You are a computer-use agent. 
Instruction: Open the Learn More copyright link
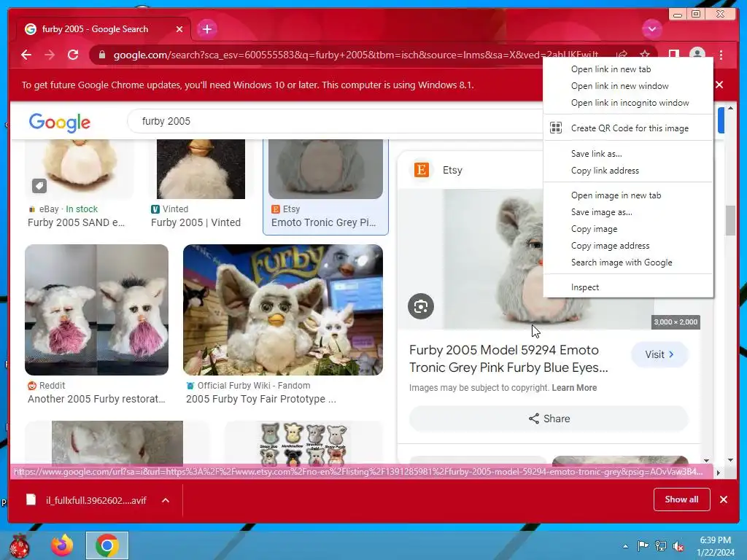[x=574, y=388]
